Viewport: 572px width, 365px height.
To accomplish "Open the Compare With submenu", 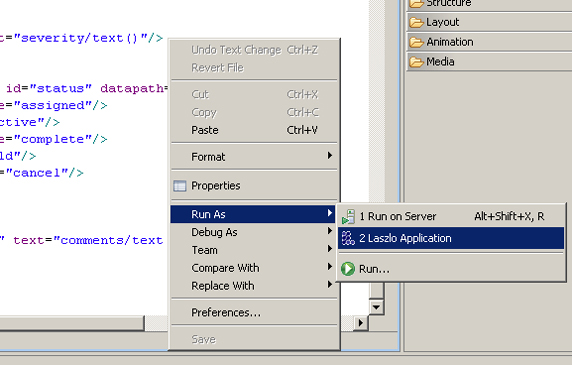I will 254,268.
